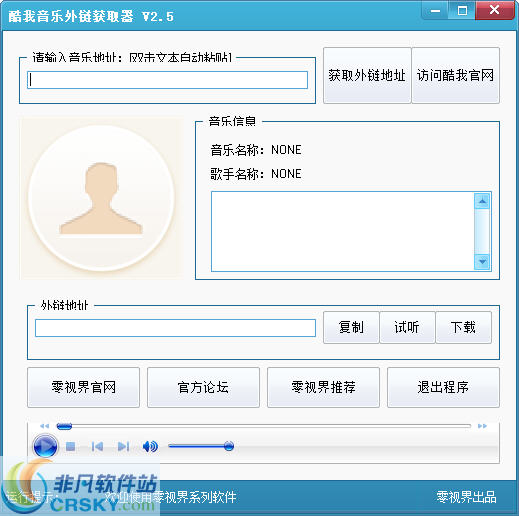Click the 零视界推荐 button
The height and width of the screenshot is (516, 519).
[x=323, y=387]
